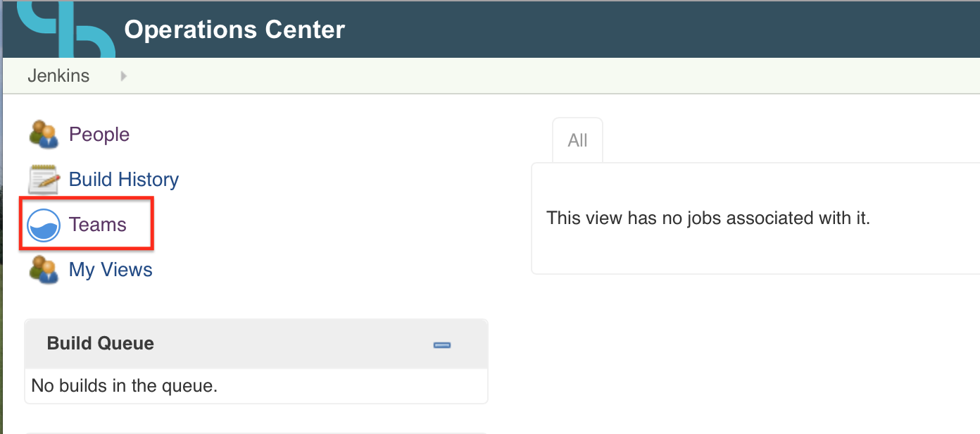Open the Build History link
Viewport: 980px width, 434px height.
[124, 180]
